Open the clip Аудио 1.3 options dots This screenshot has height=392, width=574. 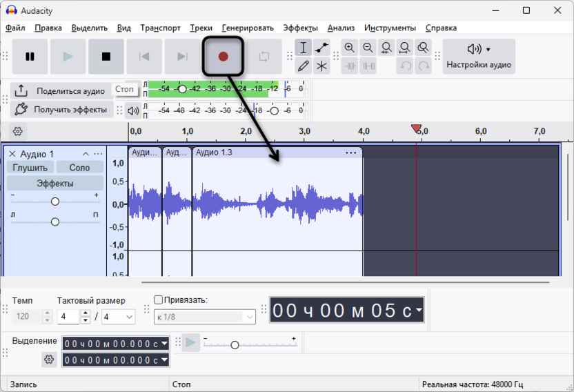point(350,153)
